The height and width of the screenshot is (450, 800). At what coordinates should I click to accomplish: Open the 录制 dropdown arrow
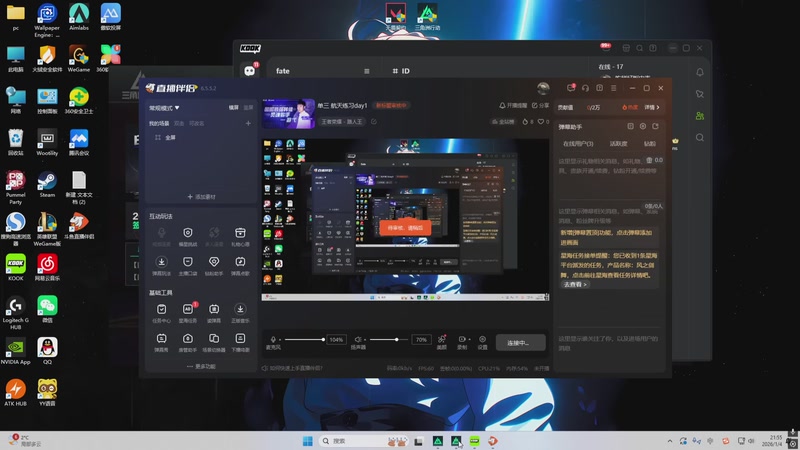pos(469,339)
